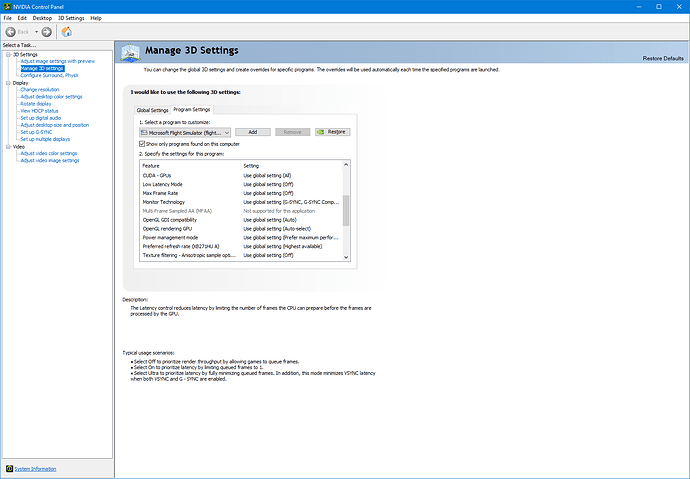Click the Add program button
The width and height of the screenshot is (690, 479).
[x=253, y=132]
